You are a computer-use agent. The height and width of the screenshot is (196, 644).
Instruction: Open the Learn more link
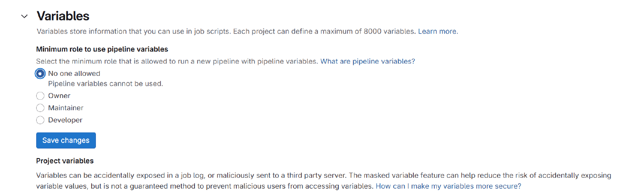pyautogui.click(x=437, y=31)
